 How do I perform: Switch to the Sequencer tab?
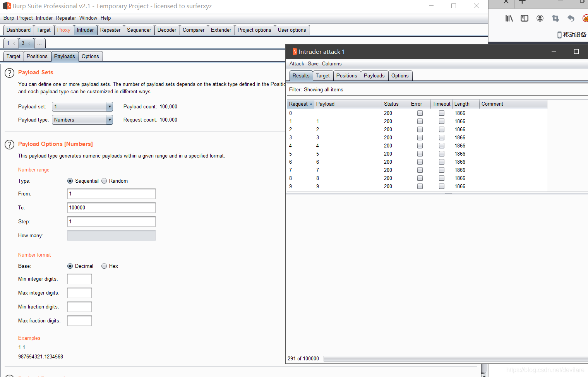[139, 30]
